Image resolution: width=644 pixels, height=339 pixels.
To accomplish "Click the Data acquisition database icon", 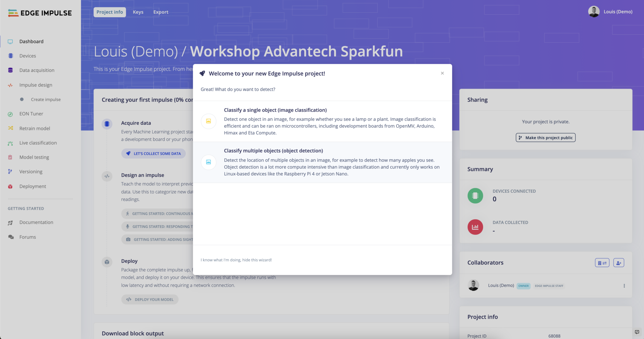I will (10, 70).
